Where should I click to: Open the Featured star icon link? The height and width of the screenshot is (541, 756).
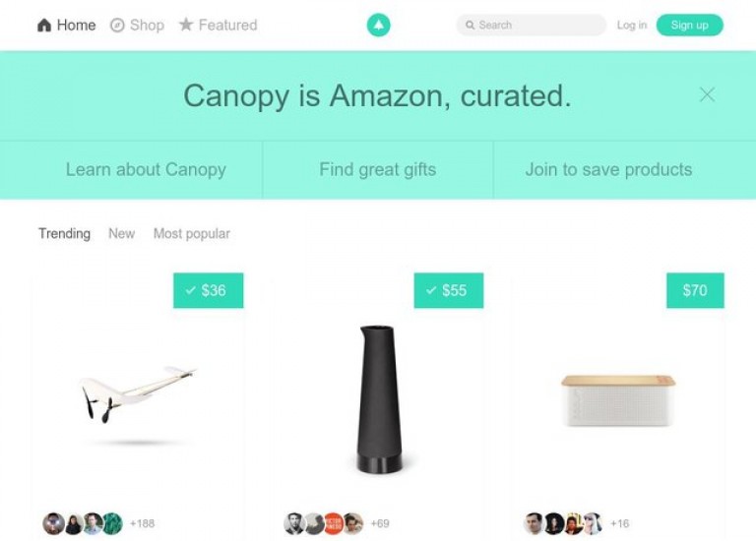pos(186,25)
